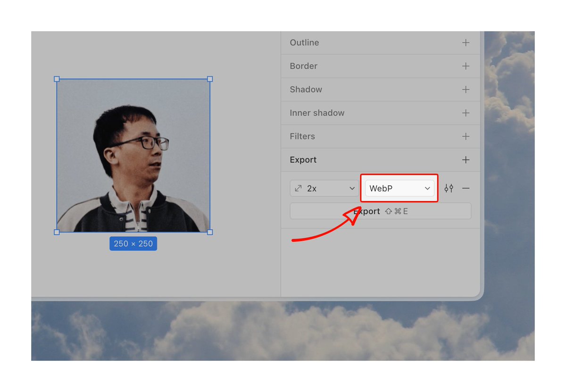Remove the export preset with the minus icon

(x=466, y=188)
